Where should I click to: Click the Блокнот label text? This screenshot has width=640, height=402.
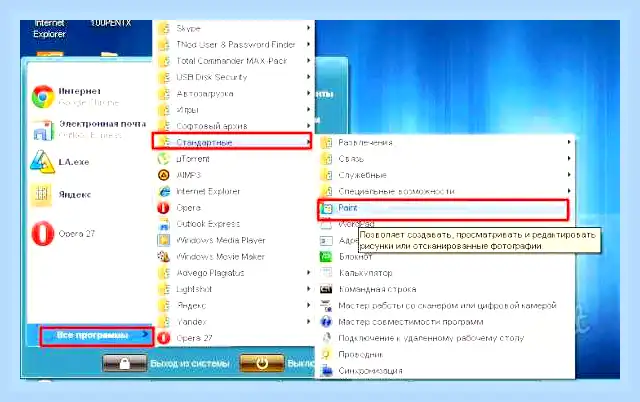[x=356, y=257]
